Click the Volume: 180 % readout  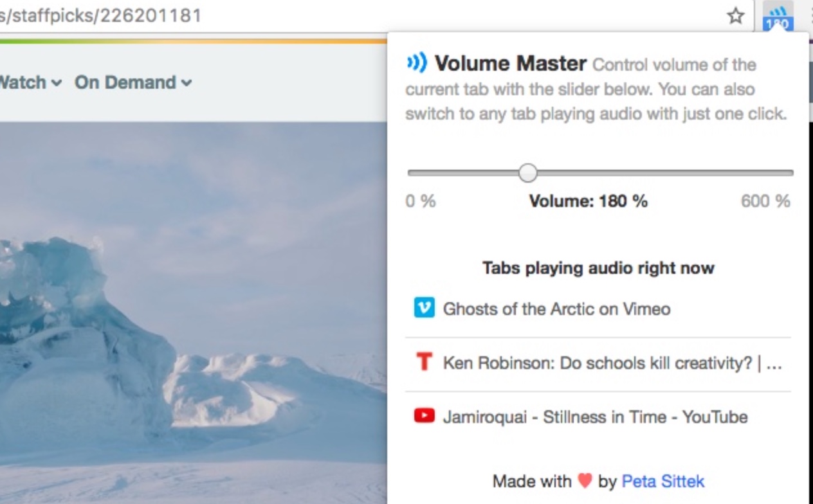[x=588, y=201]
